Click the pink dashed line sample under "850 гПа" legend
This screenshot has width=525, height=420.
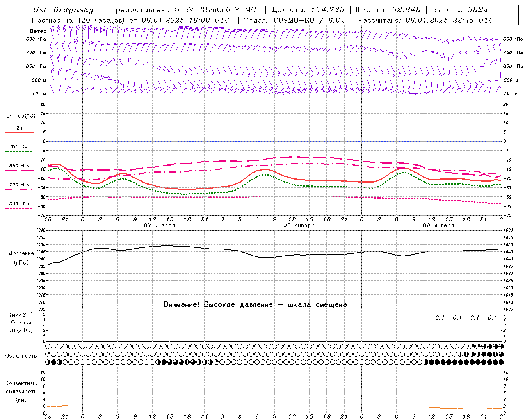(x=19, y=170)
